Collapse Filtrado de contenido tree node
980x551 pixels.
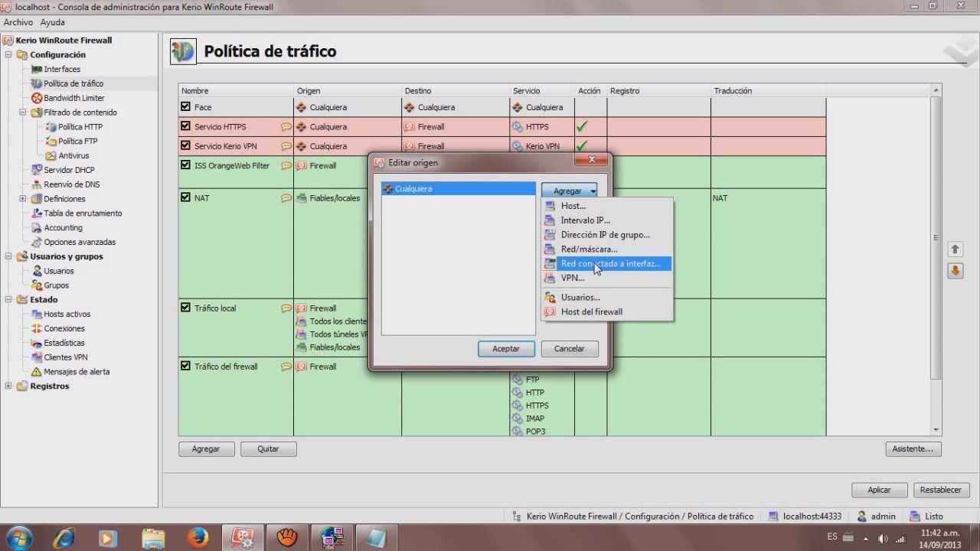click(23, 112)
